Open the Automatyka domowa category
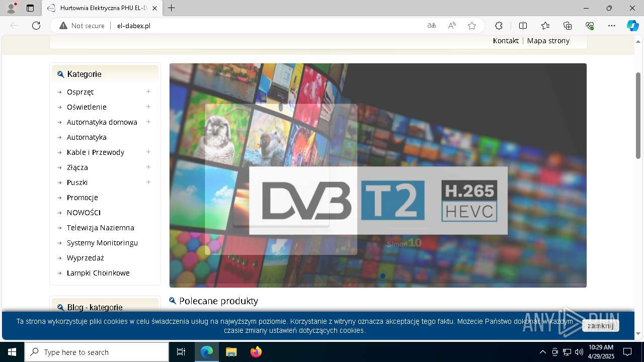 [102, 122]
